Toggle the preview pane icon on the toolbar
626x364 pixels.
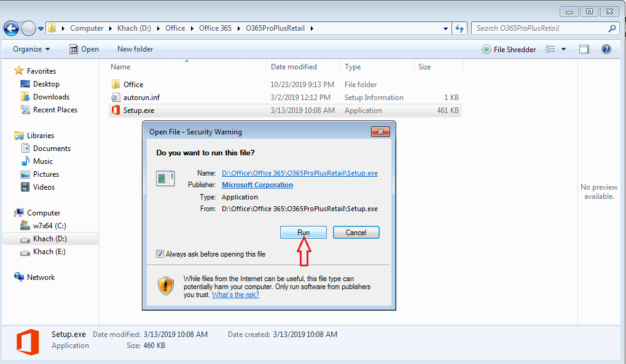pyautogui.click(x=584, y=49)
